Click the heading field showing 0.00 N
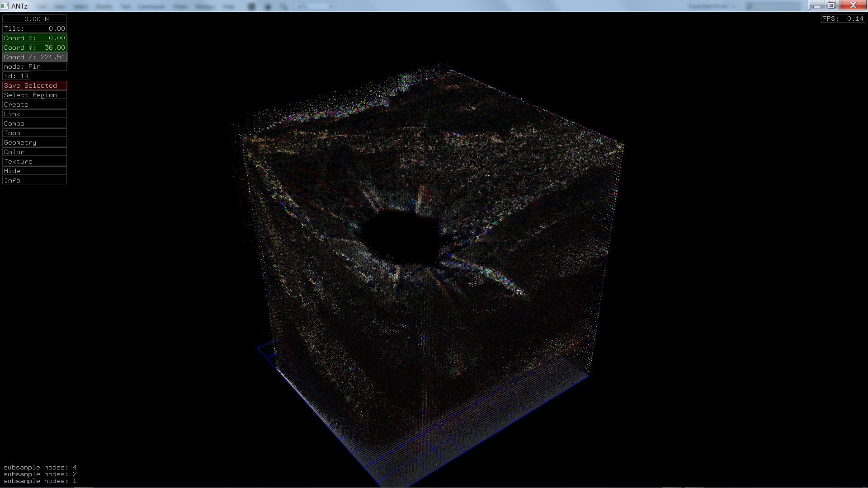The image size is (868, 488). point(34,19)
